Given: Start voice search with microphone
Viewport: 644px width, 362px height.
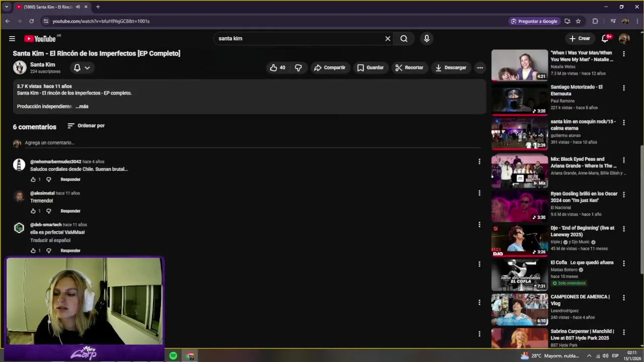Looking at the screenshot, I should click(x=427, y=38).
